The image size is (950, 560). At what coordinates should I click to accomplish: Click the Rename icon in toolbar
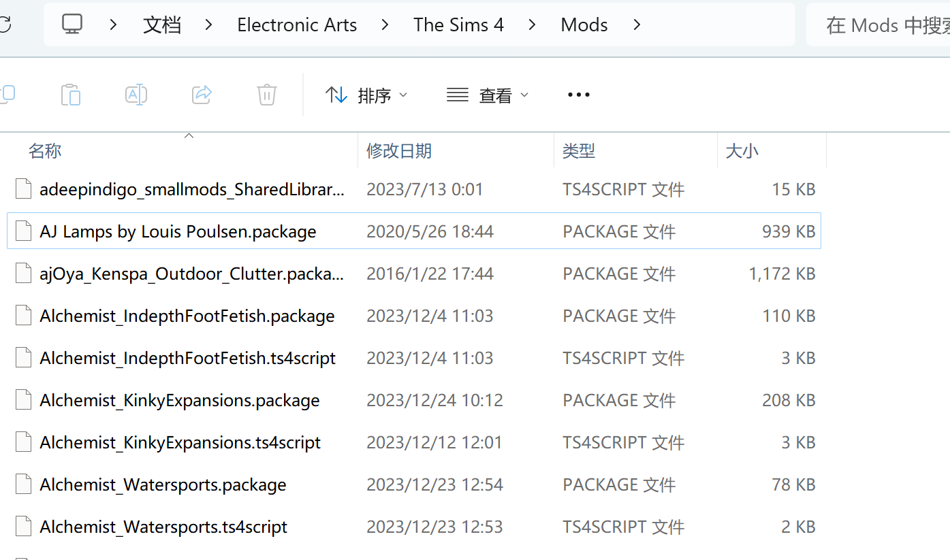tap(136, 95)
